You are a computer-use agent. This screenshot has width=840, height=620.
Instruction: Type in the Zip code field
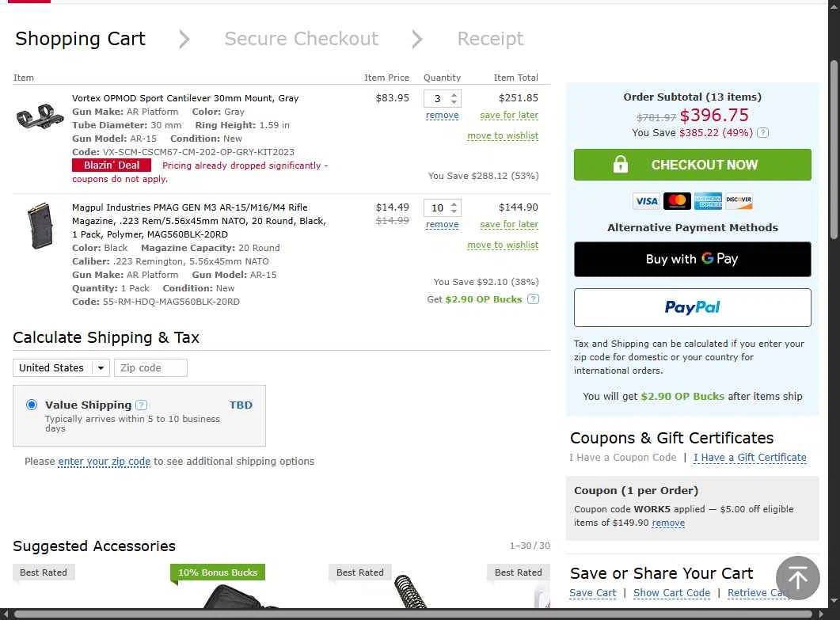pos(150,367)
